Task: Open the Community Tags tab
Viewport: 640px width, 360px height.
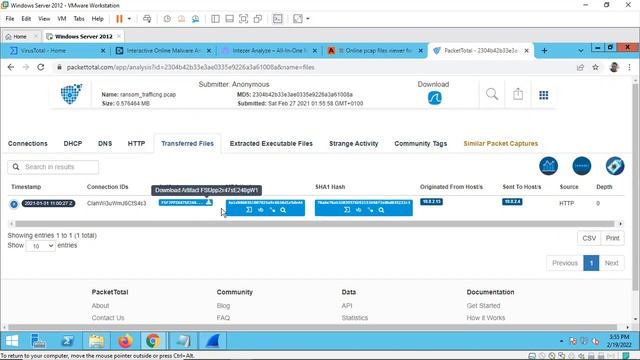Action: coord(420,144)
